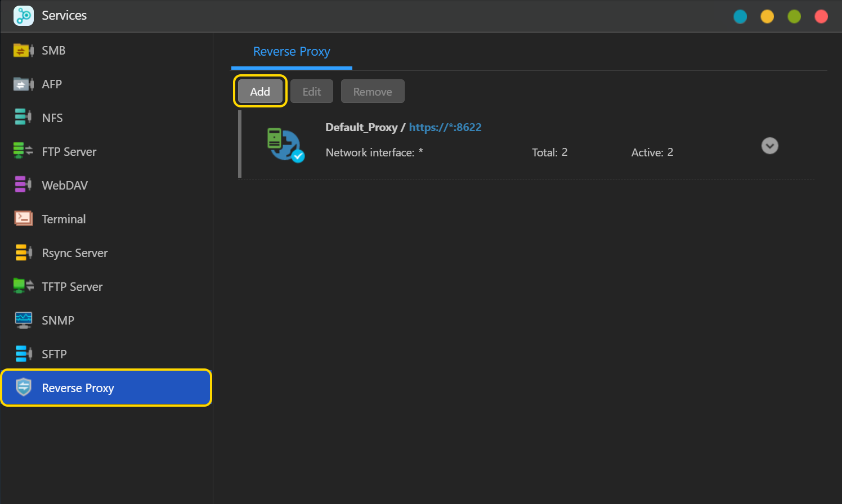This screenshot has width=842, height=504.
Task: Click the SMB folder icon in sidebar
Action: [24, 51]
